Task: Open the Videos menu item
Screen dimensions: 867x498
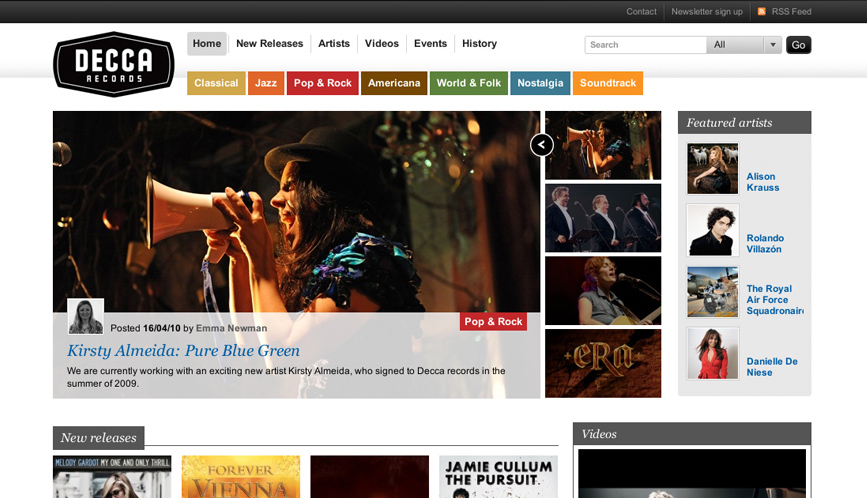Action: pos(382,44)
